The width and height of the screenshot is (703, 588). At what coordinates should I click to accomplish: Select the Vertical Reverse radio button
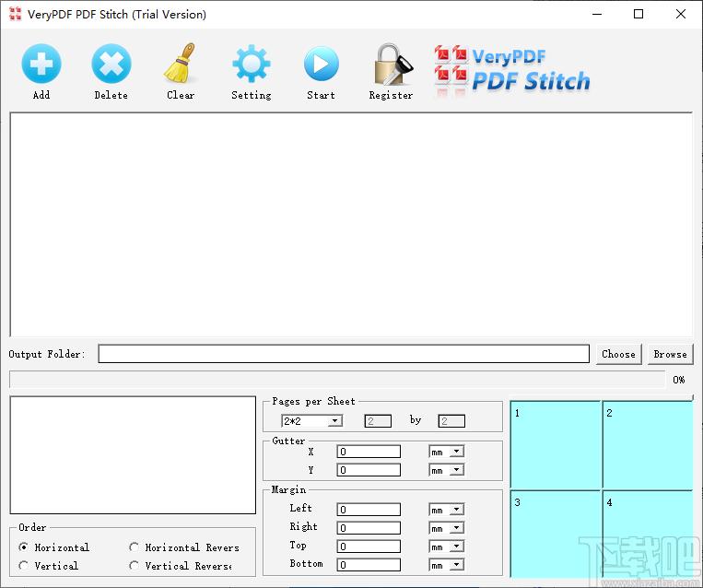click(134, 565)
